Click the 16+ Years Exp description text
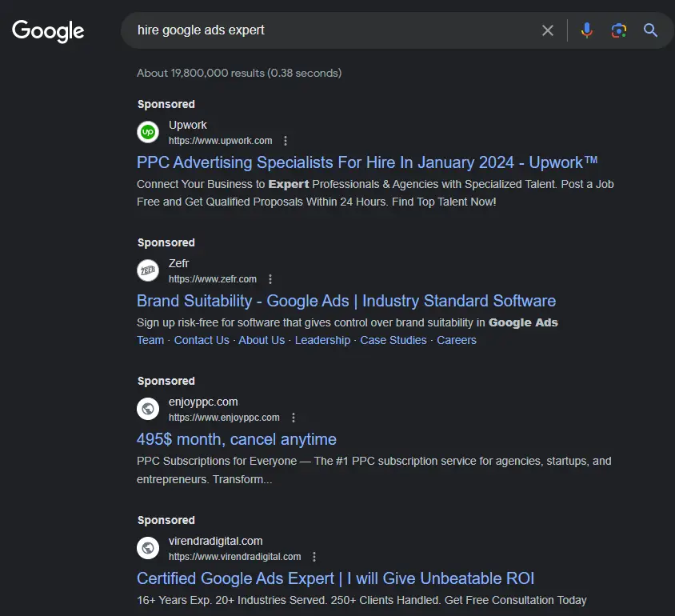This screenshot has width=675, height=616. click(x=361, y=600)
